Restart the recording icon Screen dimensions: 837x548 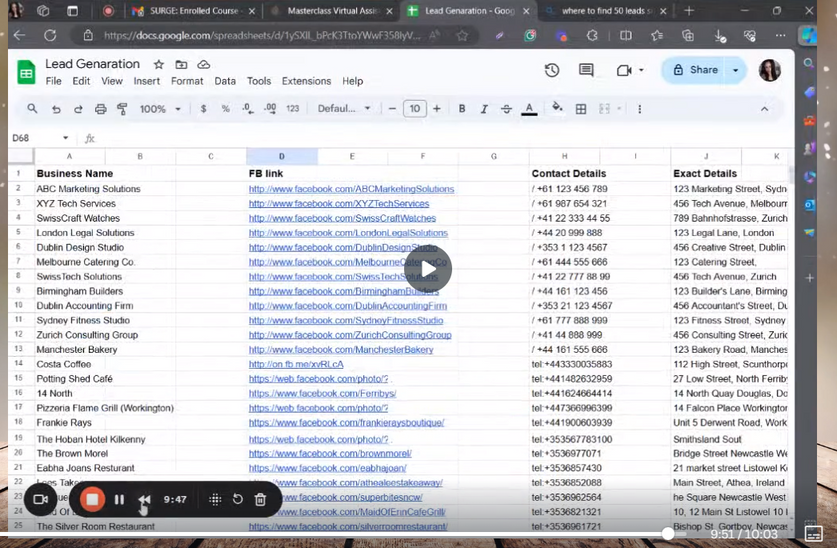(x=238, y=499)
